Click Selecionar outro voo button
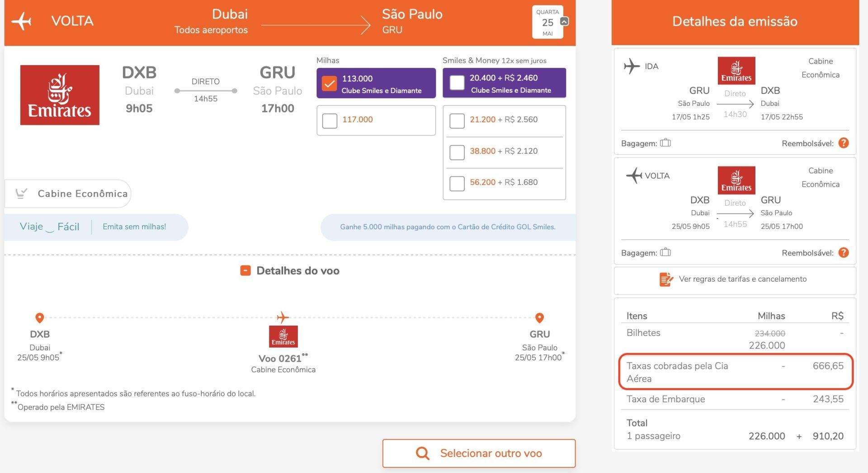868x473 pixels. (x=479, y=453)
